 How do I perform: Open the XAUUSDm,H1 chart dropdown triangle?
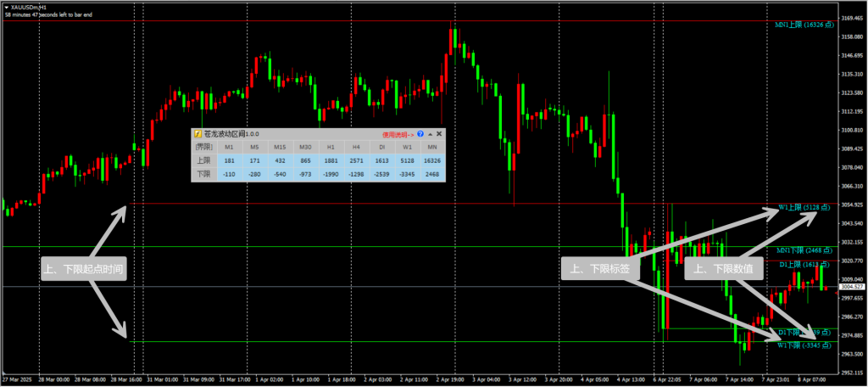5,7
